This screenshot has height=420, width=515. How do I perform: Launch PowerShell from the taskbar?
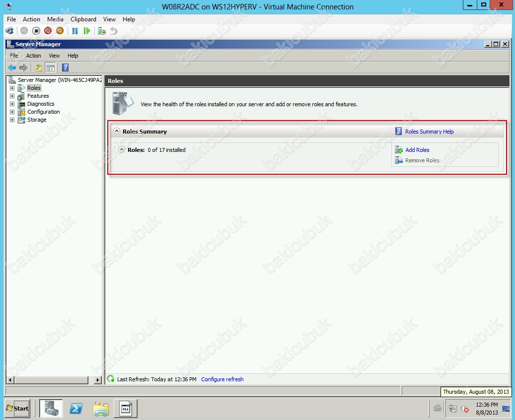[x=76, y=409]
